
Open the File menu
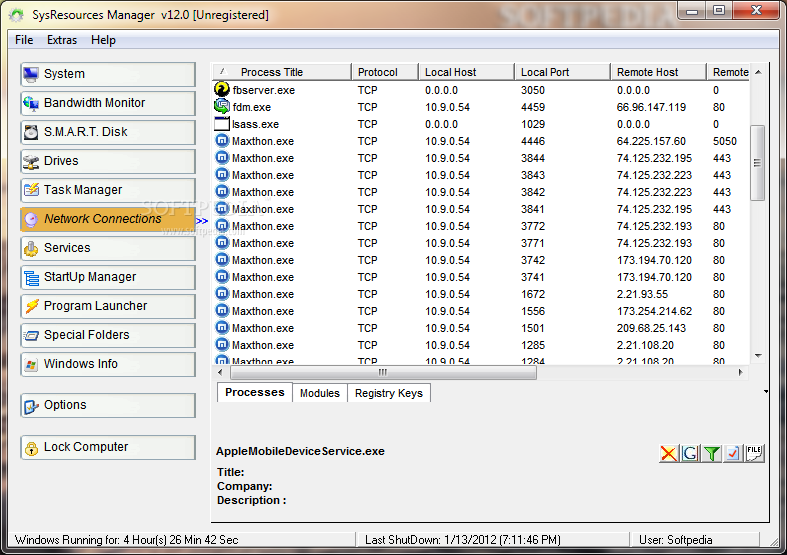click(x=24, y=40)
